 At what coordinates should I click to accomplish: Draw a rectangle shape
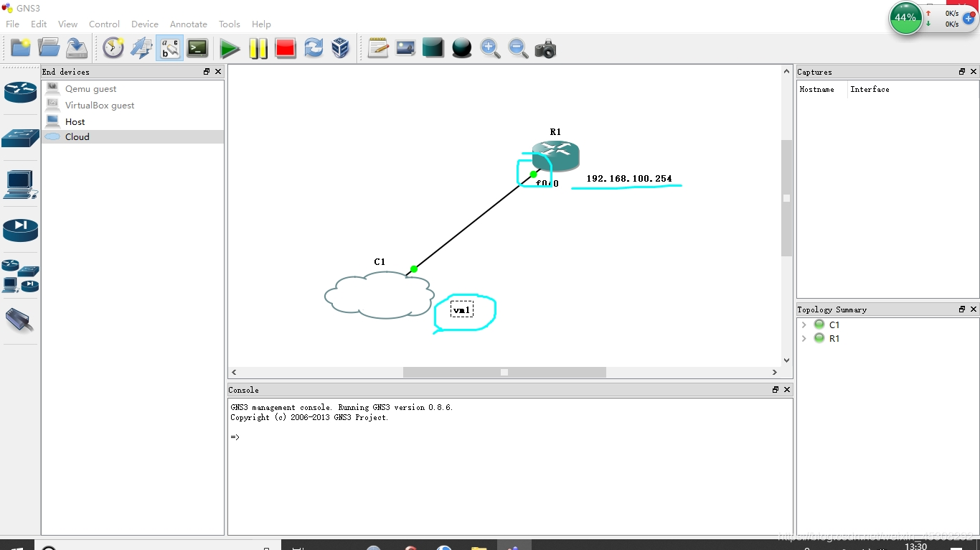433,48
